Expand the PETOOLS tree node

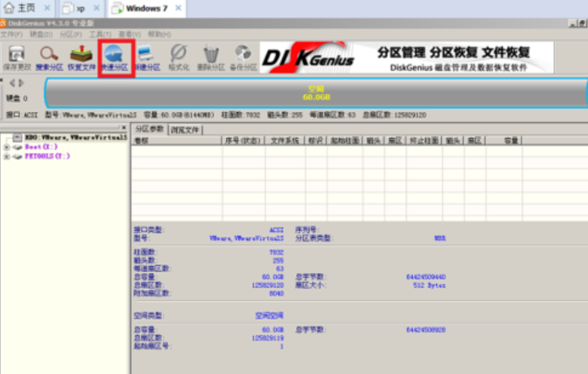[x=6, y=156]
